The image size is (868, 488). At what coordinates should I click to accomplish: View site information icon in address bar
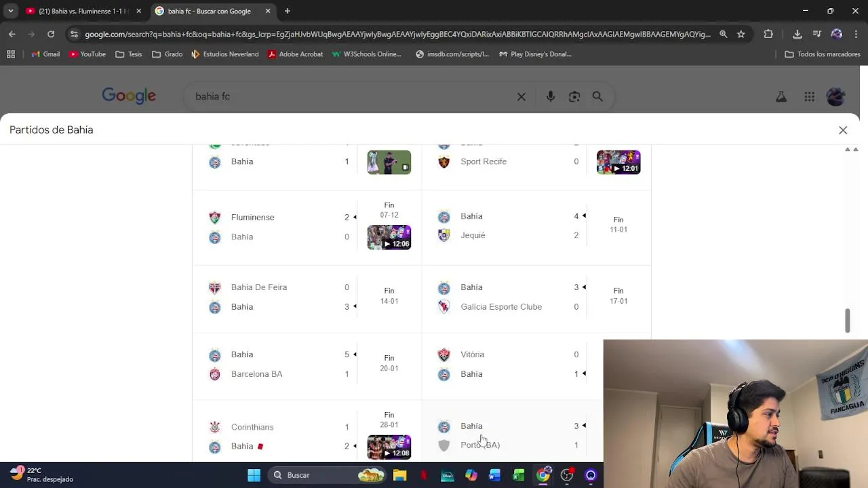tap(74, 34)
